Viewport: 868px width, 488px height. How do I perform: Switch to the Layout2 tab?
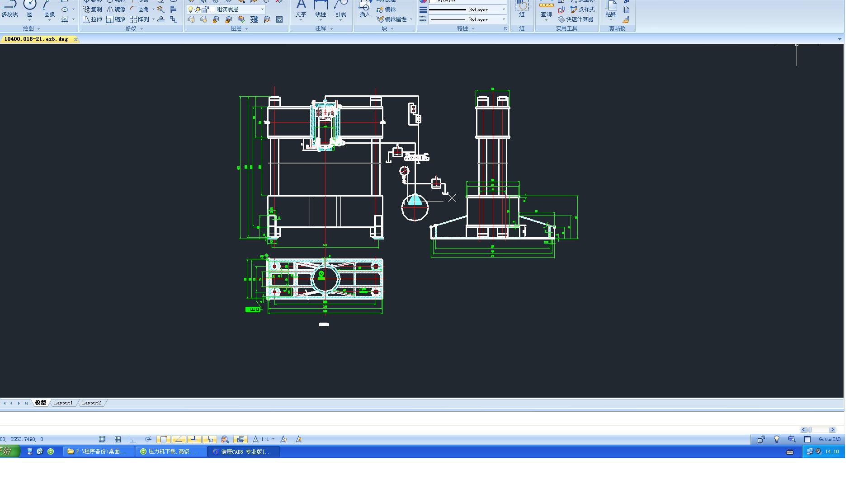pyautogui.click(x=91, y=403)
